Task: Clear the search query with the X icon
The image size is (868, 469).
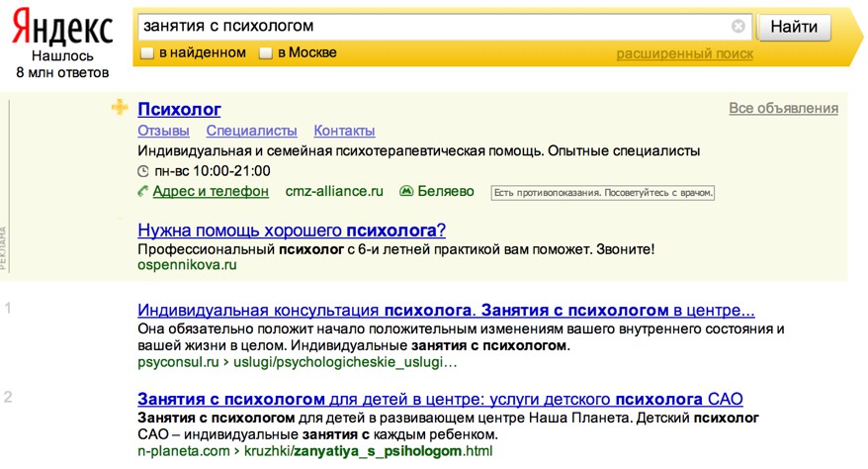Action: tap(738, 26)
